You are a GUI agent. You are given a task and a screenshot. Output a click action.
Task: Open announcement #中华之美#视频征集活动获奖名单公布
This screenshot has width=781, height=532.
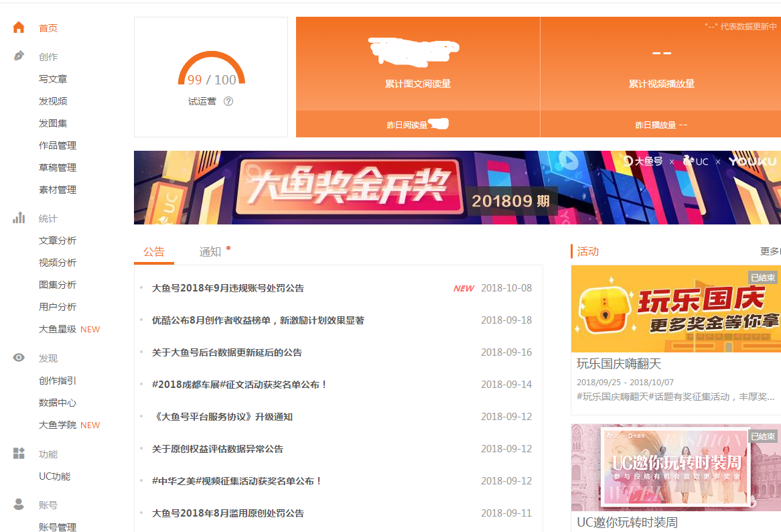click(236, 481)
